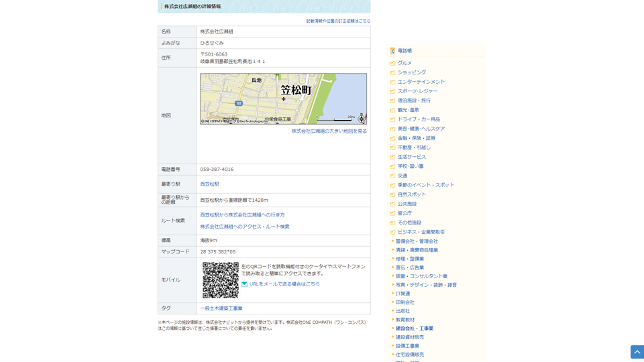Click the 電話帳 phone book icon
The width and height of the screenshot is (644, 362).
(x=392, y=51)
